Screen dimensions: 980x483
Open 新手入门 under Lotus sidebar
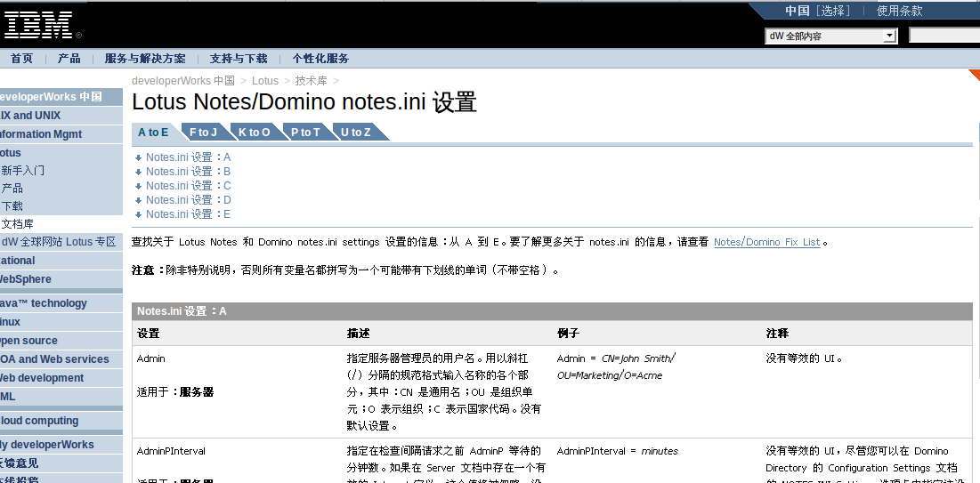coord(23,171)
